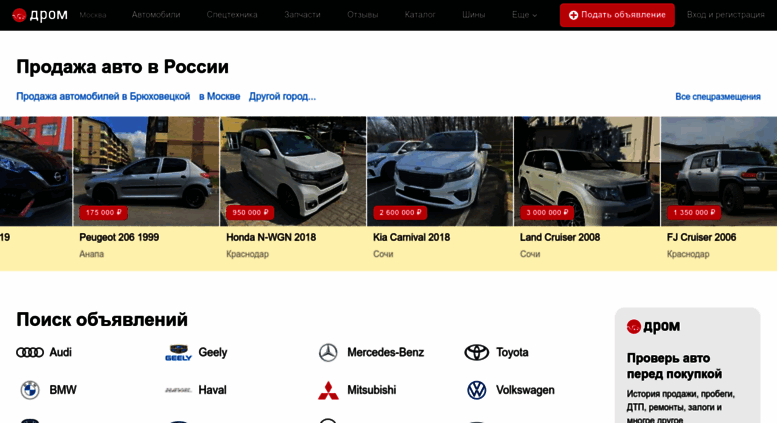
Task: Select Kia Carnival 2018 listing title
Action: [x=411, y=238]
